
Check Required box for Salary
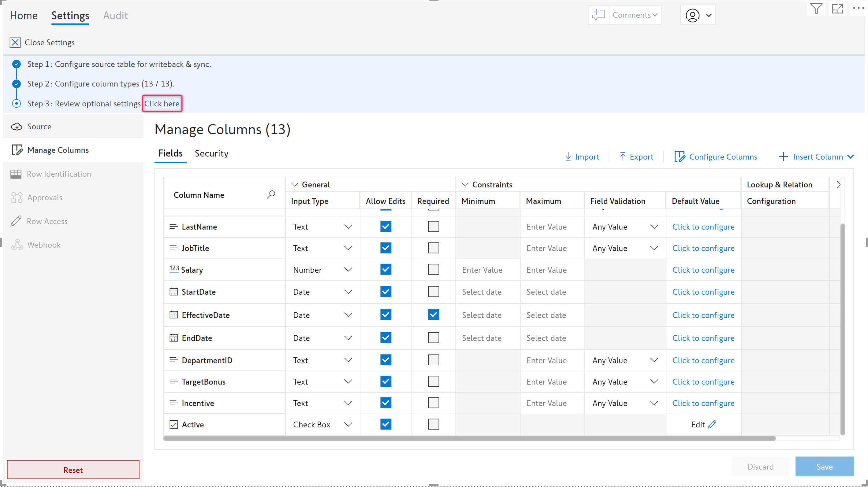point(433,269)
